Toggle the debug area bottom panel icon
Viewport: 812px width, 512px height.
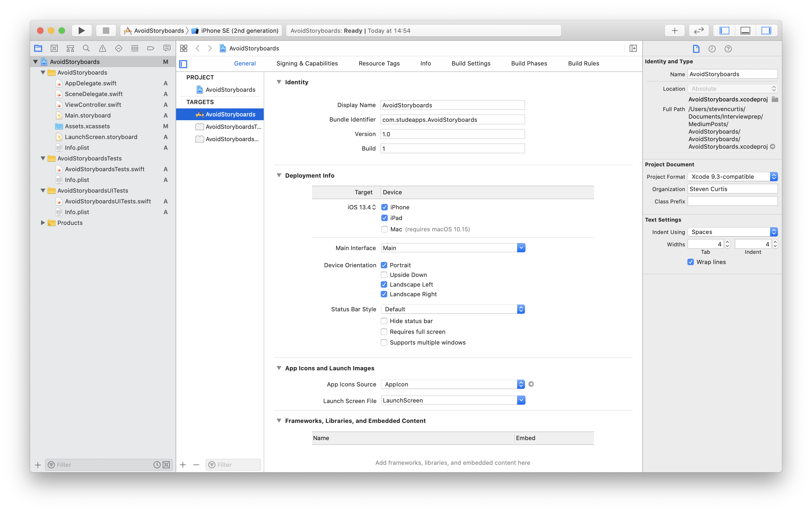[x=745, y=31]
